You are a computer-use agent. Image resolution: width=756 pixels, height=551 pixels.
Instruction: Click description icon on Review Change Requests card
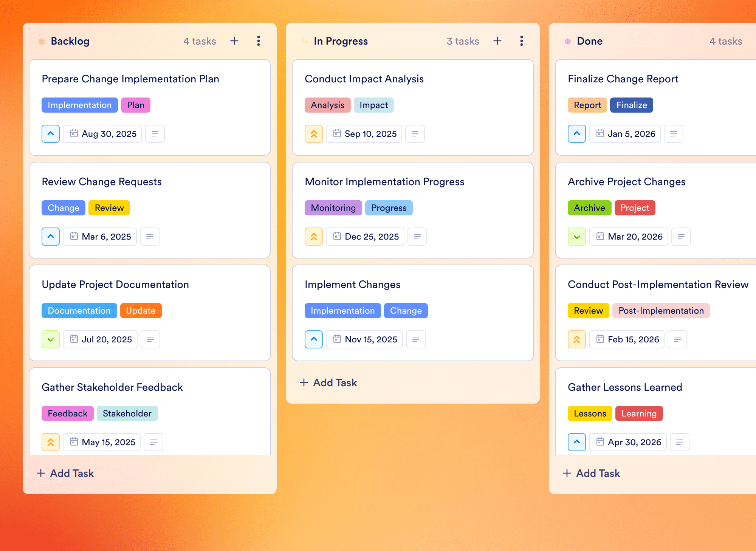[149, 237]
